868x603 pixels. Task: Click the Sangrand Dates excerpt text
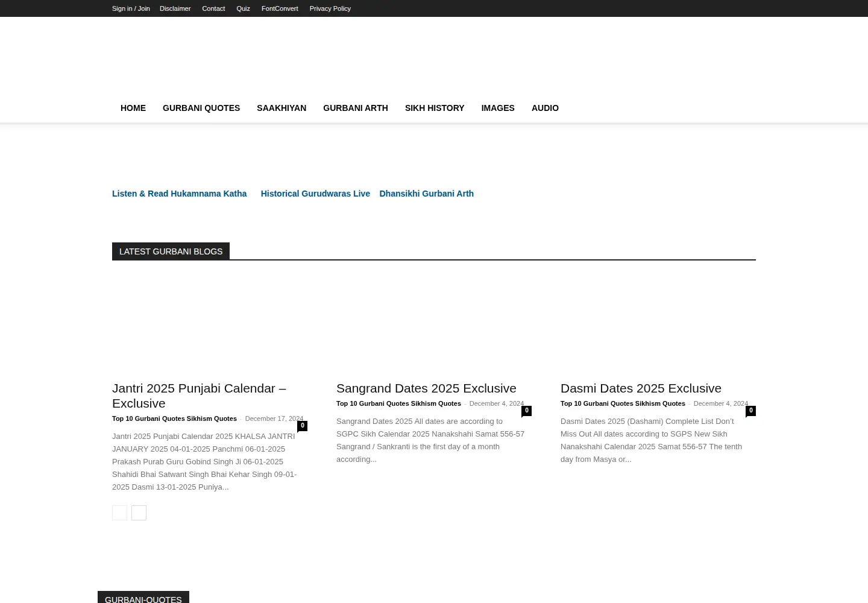coord(430,440)
